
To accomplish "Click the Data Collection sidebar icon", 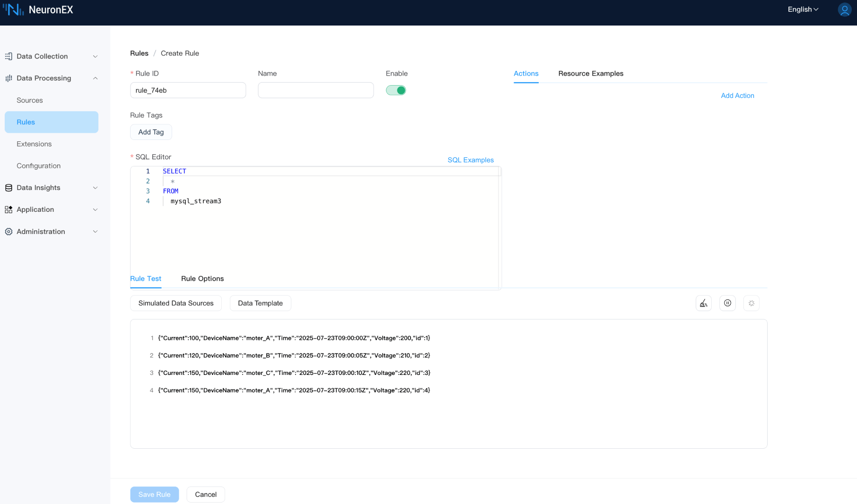I will 9,56.
